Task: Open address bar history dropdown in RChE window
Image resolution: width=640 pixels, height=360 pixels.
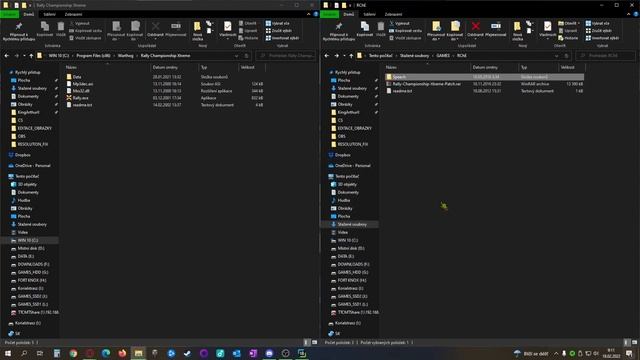Action: tap(556, 56)
